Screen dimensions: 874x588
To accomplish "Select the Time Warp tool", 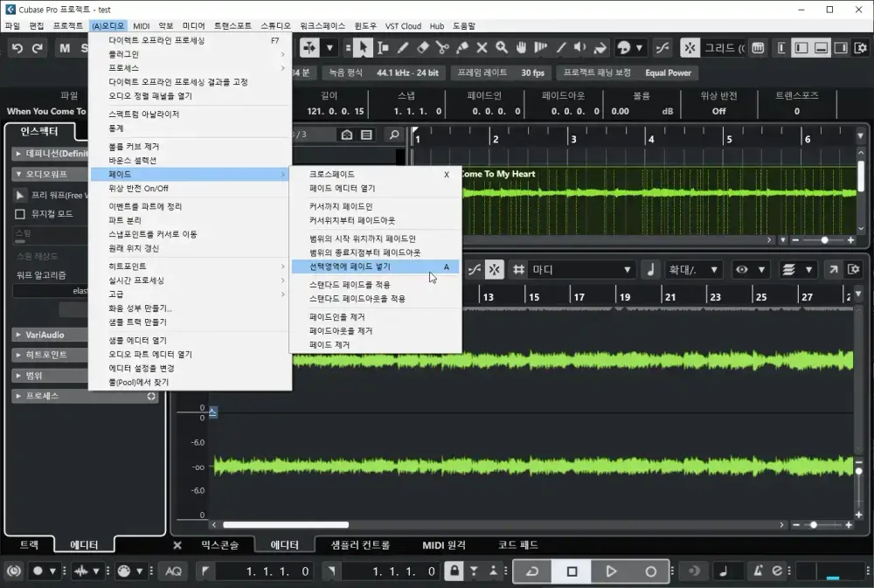I will (x=541, y=48).
